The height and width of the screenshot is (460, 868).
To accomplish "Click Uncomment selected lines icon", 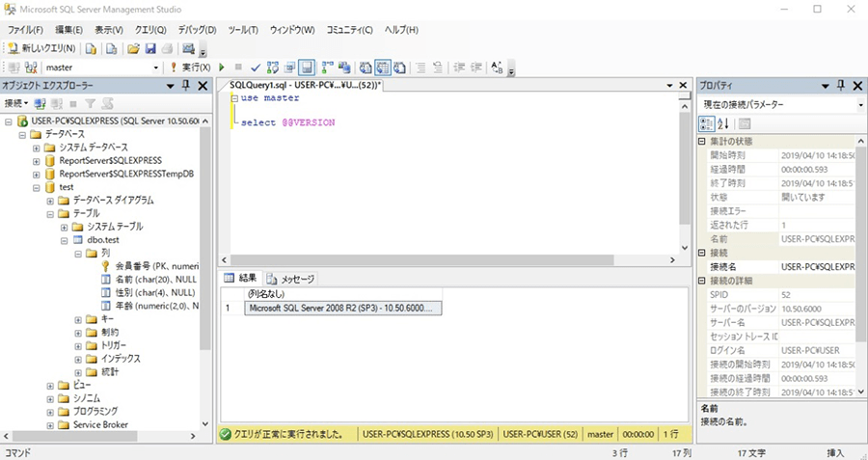I will [x=437, y=68].
